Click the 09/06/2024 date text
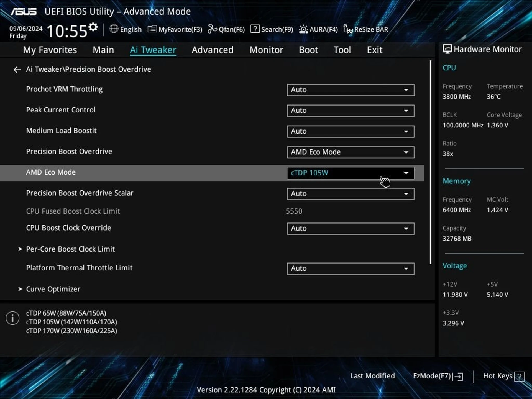The width and height of the screenshot is (532, 399). click(26, 29)
